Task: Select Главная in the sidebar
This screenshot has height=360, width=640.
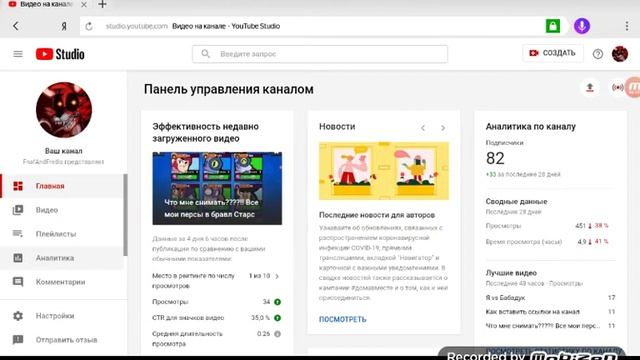Action: [x=62, y=186]
